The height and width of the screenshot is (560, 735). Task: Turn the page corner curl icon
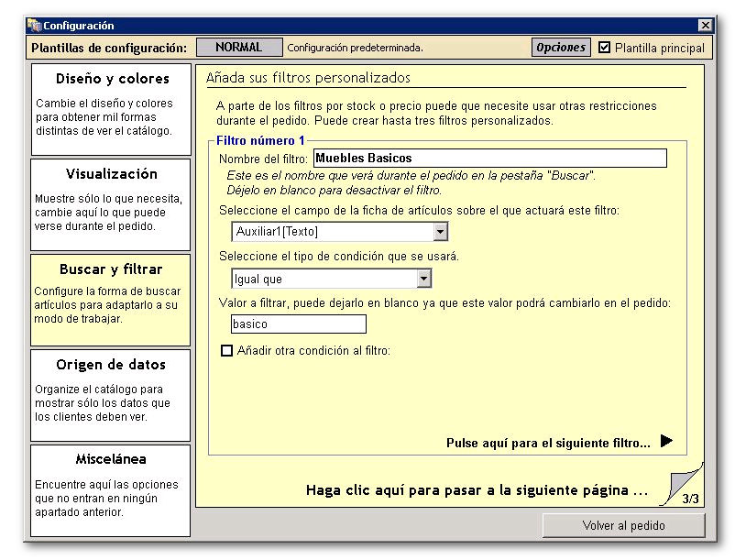point(681,484)
